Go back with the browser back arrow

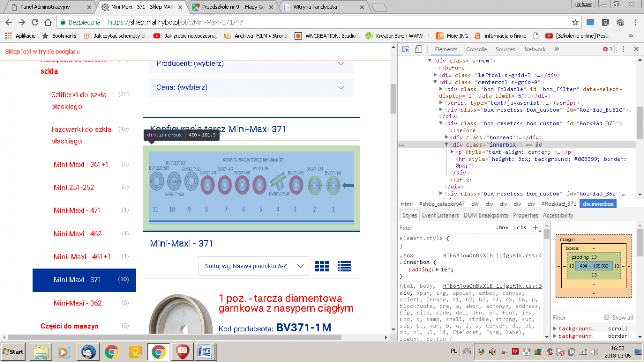pos(9,22)
